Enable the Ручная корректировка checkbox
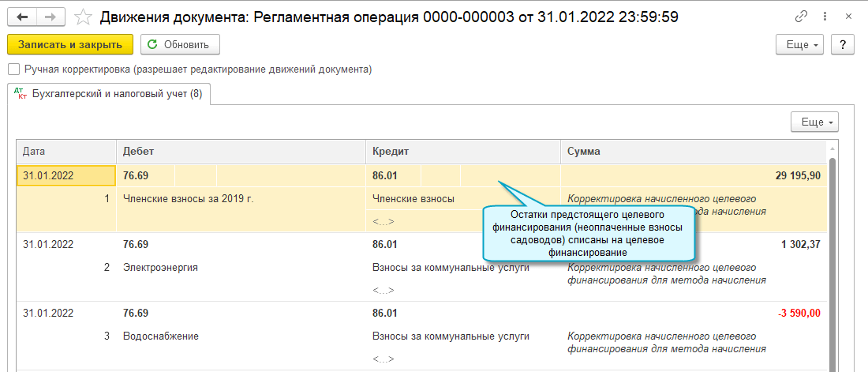This screenshot has height=372, width=868. coord(13,70)
